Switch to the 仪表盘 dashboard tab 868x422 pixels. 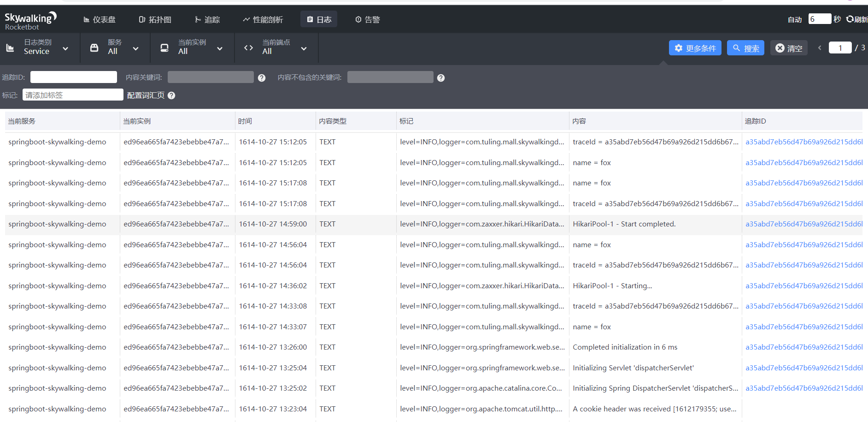[x=100, y=19]
